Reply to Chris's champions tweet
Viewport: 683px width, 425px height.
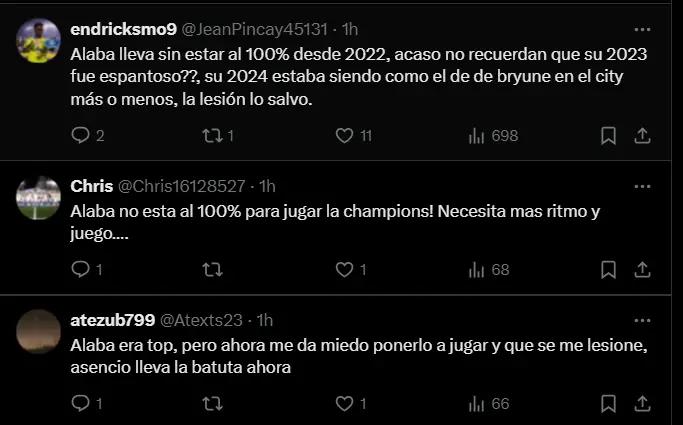(x=81, y=269)
